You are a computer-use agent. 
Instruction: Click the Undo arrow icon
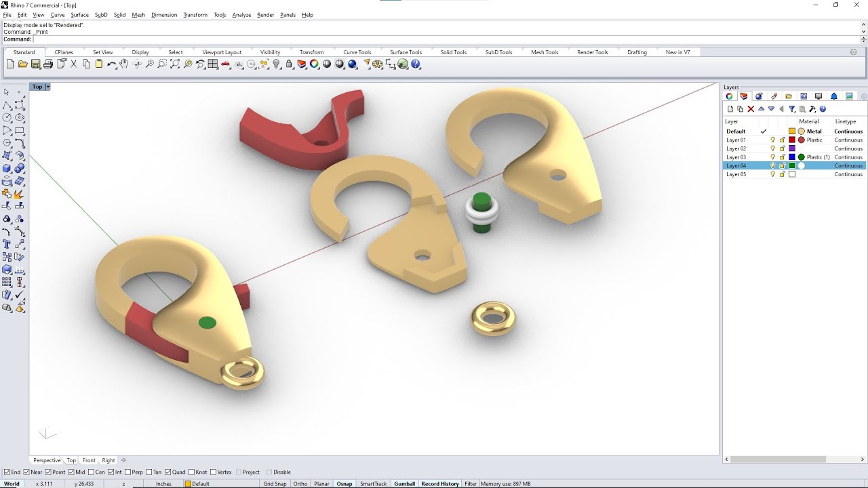(111, 64)
